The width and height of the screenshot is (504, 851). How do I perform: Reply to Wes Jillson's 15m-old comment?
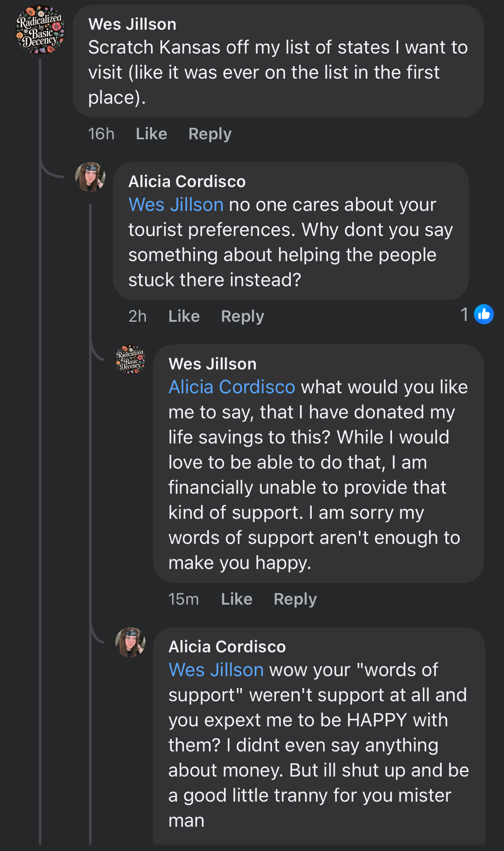tap(295, 599)
